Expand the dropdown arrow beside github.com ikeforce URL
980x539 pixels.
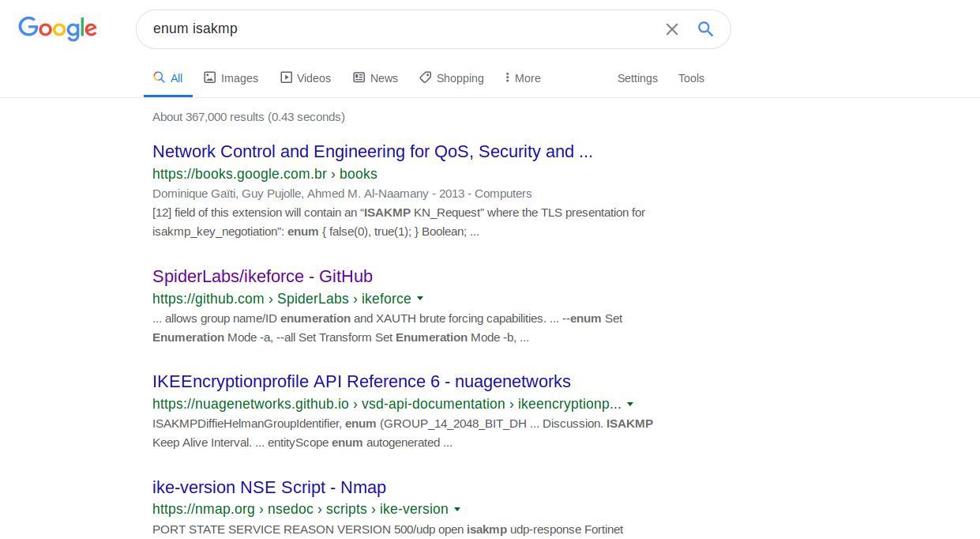point(420,299)
